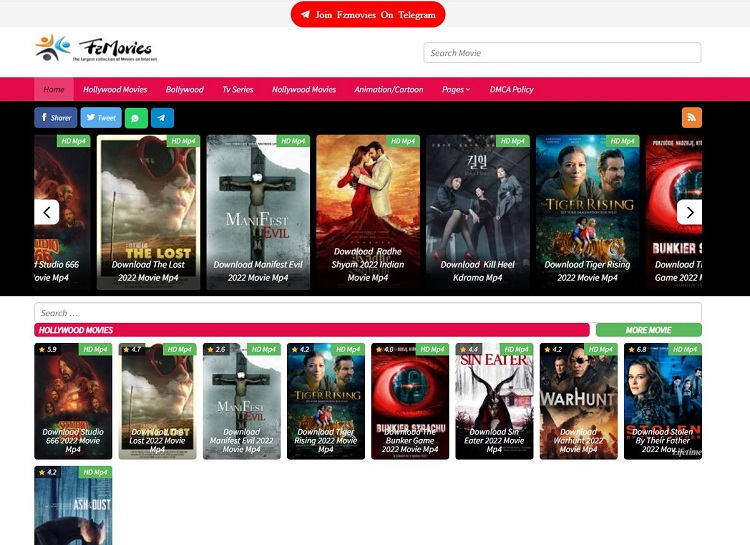Open The Lost 2022 card rated 4.7
750x545 pixels.
point(157,401)
